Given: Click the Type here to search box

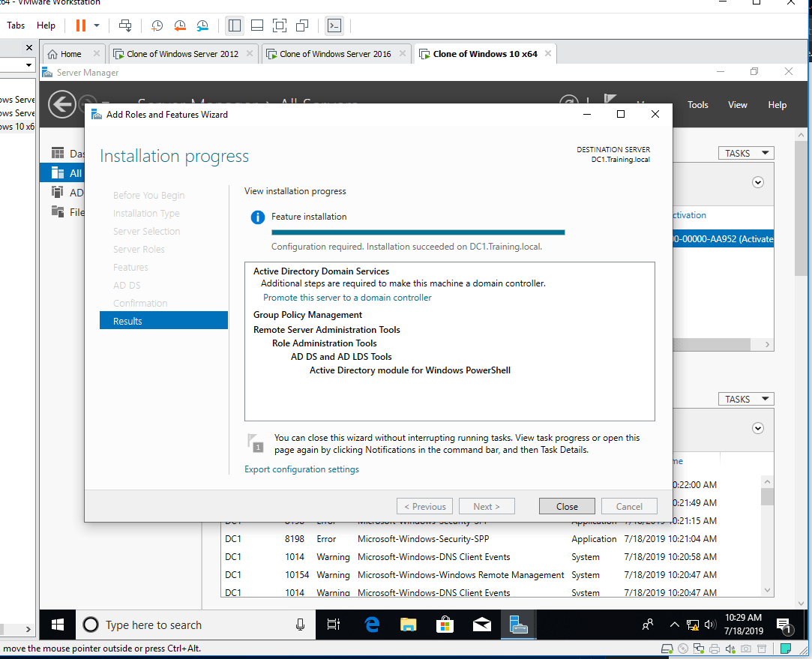Looking at the screenshot, I should (196, 625).
